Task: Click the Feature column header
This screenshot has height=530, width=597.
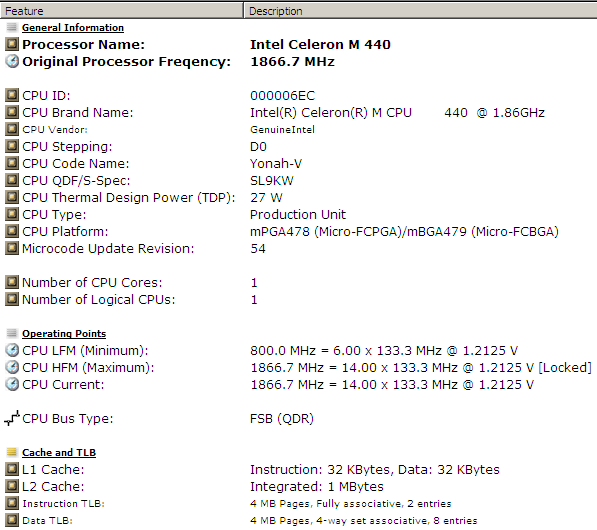Action: tap(121, 11)
